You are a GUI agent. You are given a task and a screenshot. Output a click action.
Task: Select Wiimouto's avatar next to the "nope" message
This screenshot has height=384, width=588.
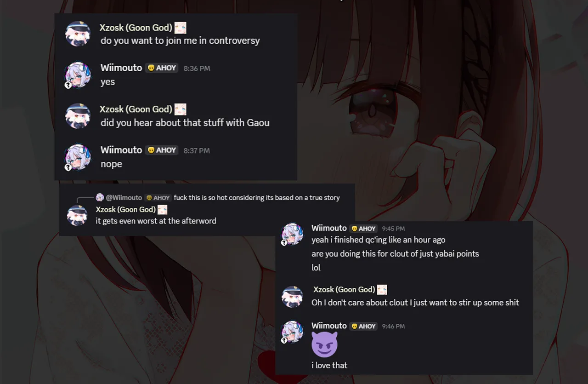pos(78,157)
